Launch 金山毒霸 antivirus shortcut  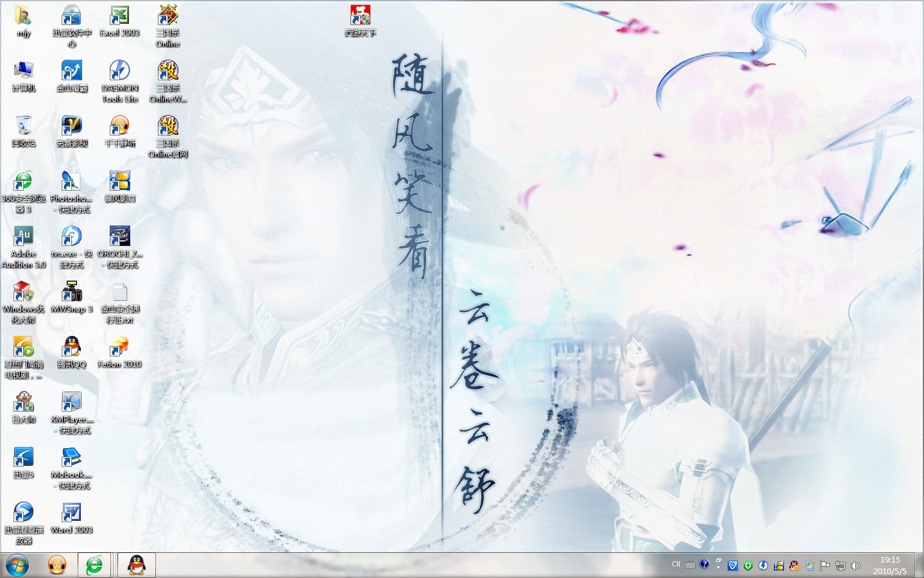tap(71, 77)
